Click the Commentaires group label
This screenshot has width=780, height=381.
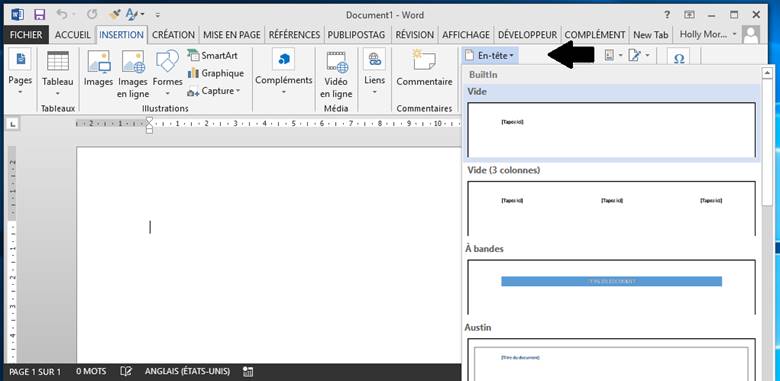point(424,108)
